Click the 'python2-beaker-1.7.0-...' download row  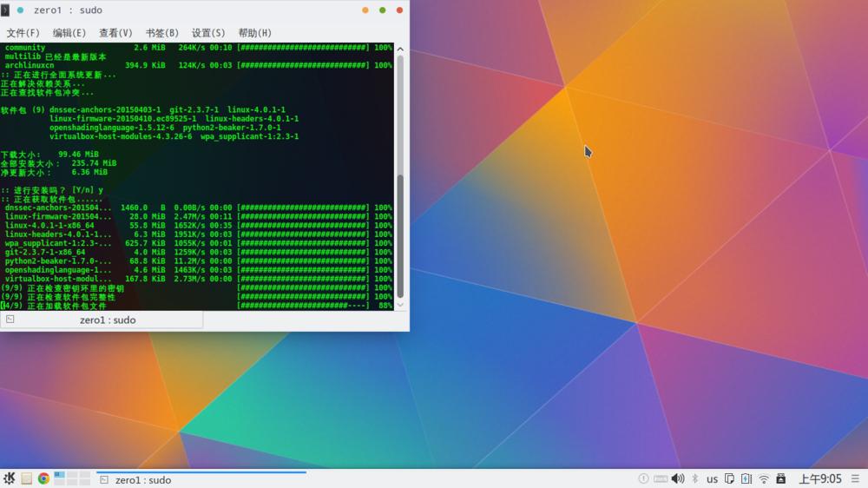(x=196, y=260)
